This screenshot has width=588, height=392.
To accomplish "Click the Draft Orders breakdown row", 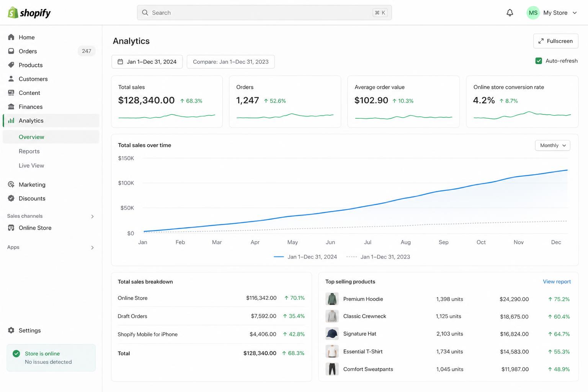I will [x=211, y=316].
